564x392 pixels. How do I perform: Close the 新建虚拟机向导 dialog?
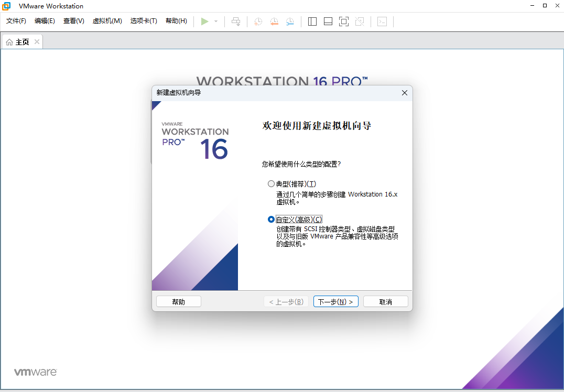404,93
